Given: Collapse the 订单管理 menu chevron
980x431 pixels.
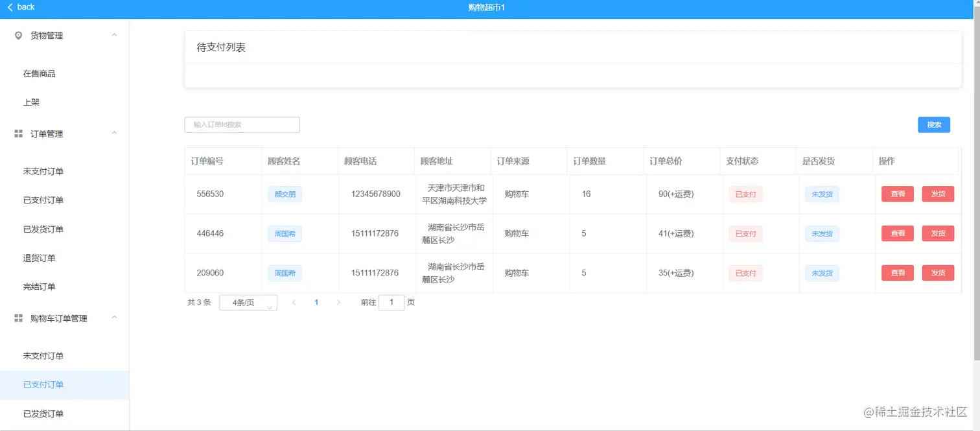Looking at the screenshot, I should click(x=115, y=133).
